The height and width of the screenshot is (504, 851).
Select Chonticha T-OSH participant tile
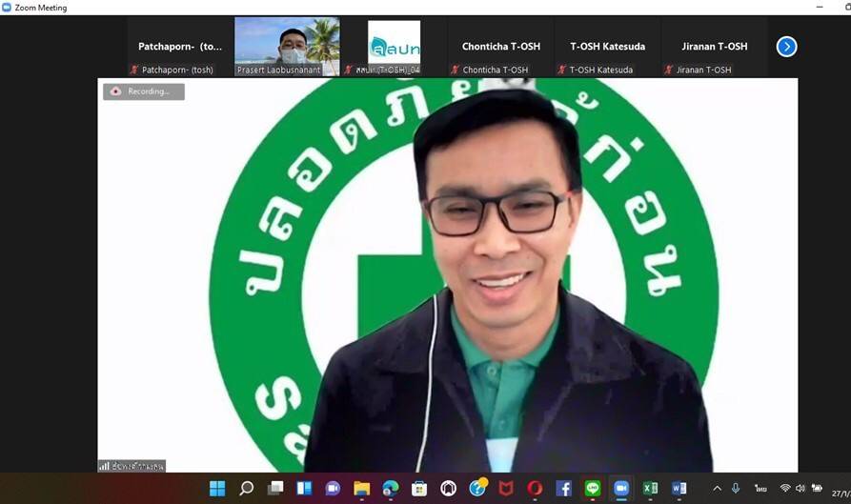(x=501, y=47)
